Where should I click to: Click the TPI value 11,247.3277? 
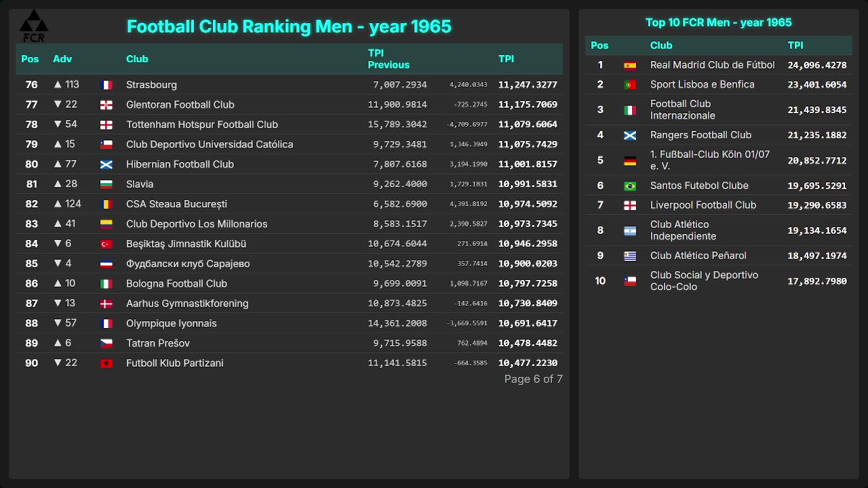[x=528, y=85]
